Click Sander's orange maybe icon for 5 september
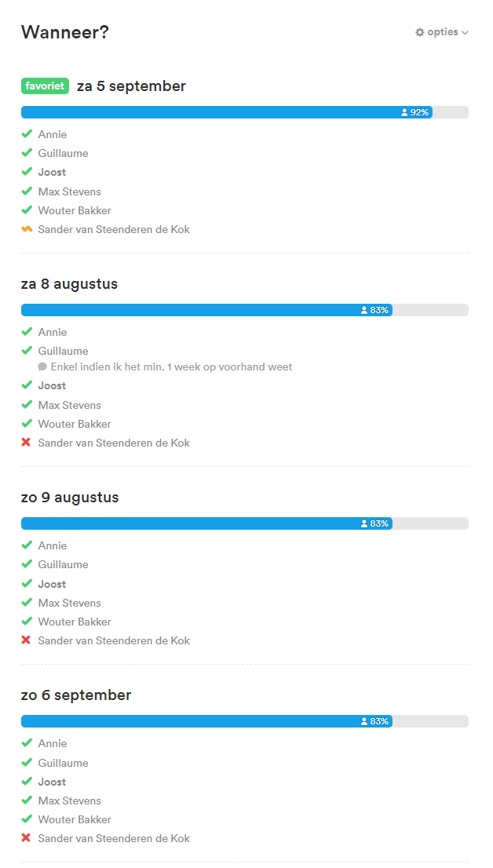The image size is (493, 868). pos(27,229)
